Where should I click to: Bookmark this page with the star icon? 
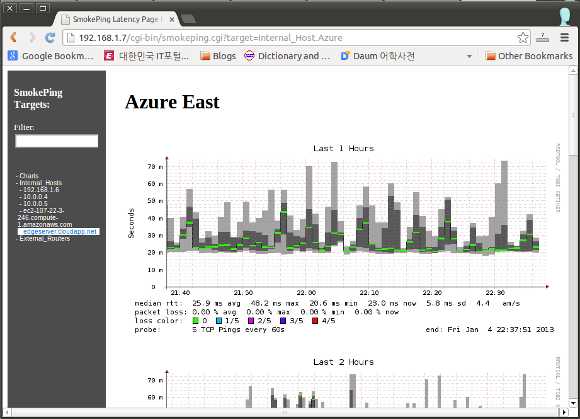[523, 37]
